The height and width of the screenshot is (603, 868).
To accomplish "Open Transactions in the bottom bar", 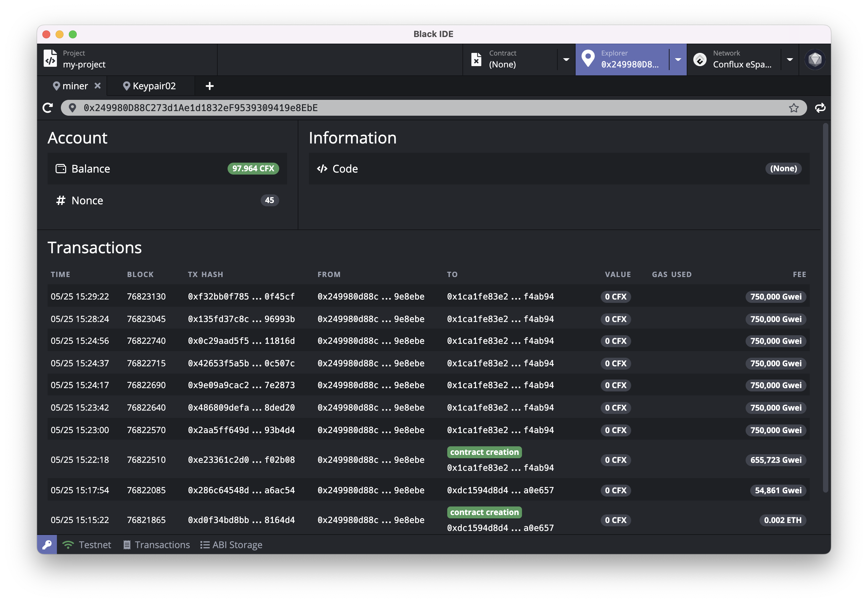I will (157, 544).
